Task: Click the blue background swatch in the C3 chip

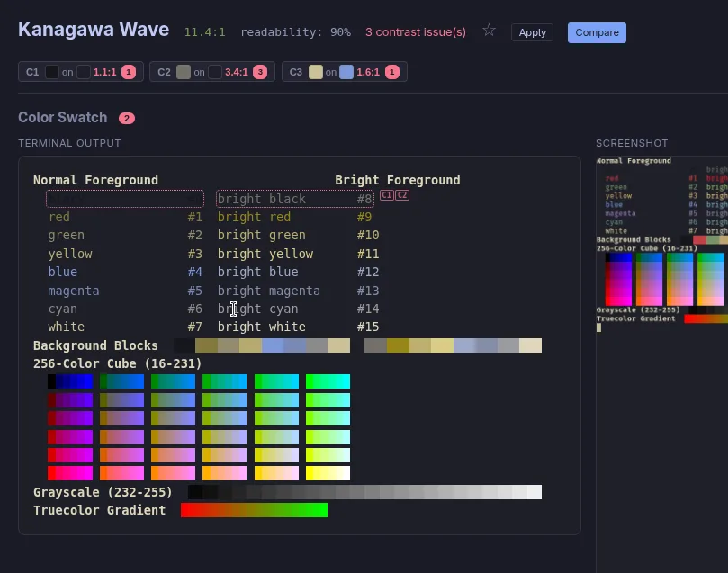Action: tap(346, 72)
